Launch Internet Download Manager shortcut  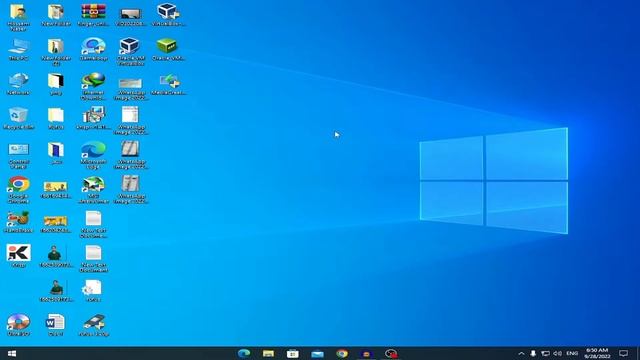(93, 86)
